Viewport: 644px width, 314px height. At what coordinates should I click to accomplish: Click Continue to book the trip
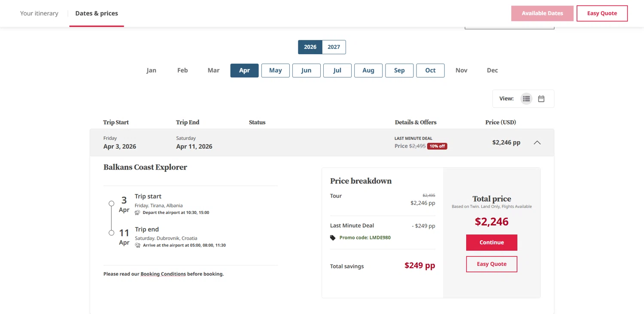point(492,243)
